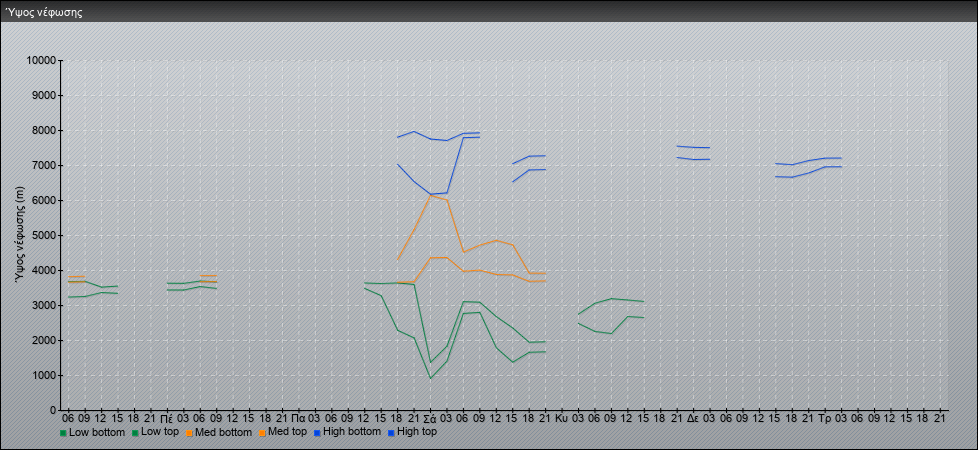The image size is (978, 450).
Task: Click the 'Med top' legend label
Action: 289,432
